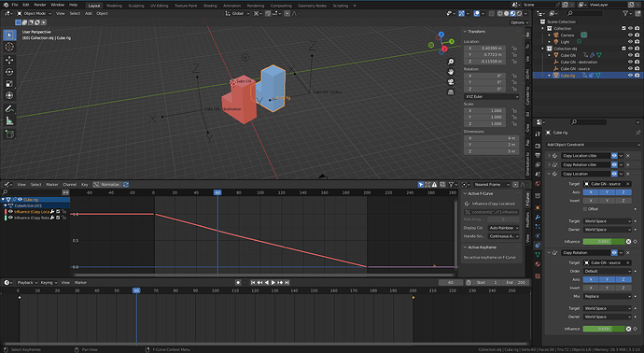Switch perspective/orthographic grid icon

(x=451, y=92)
